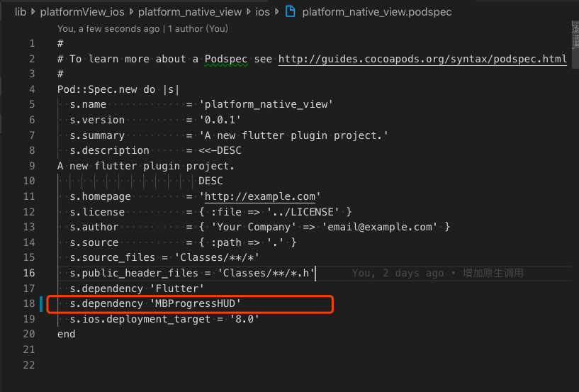Image resolution: width=579 pixels, height=392 pixels.
Task: Open the http://example.com homepage link
Action: click(260, 196)
